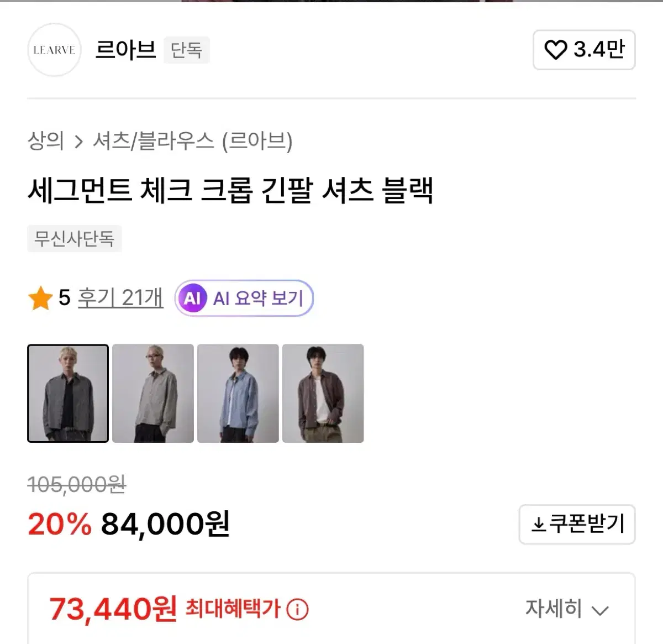This screenshot has width=663, height=644.
Task: Open 셔츠/블라우스 (르아브) breadcrumb category
Action: pyautogui.click(x=192, y=141)
